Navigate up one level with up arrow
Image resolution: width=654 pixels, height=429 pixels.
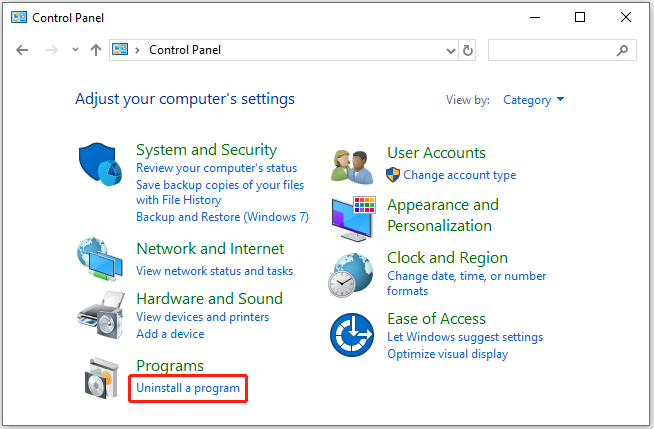96,50
